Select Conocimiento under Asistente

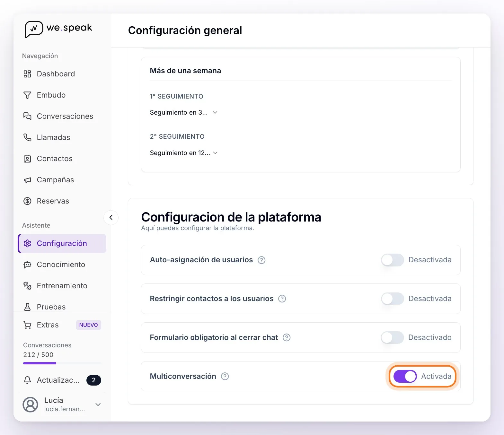[x=62, y=265]
